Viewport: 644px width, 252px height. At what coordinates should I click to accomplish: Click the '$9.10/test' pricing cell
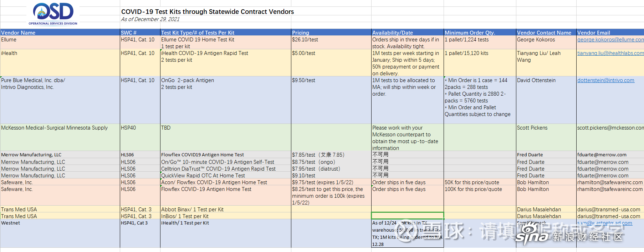pyautogui.click(x=331, y=175)
